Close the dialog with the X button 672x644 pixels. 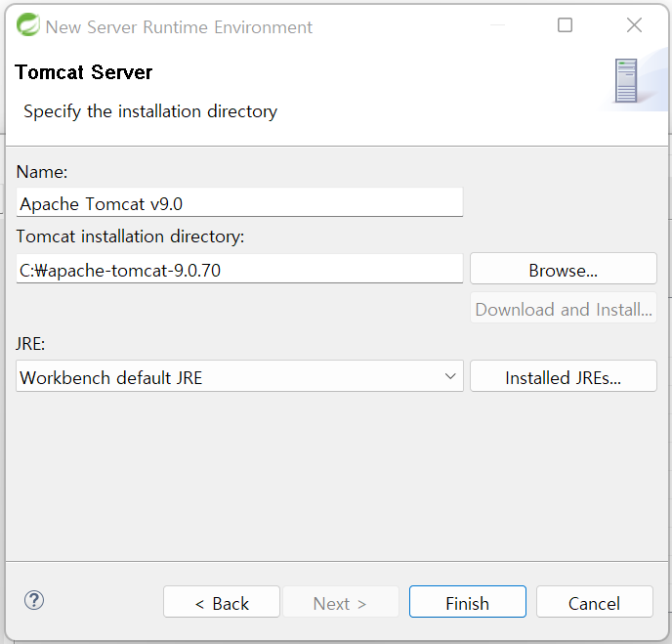pyautogui.click(x=634, y=25)
